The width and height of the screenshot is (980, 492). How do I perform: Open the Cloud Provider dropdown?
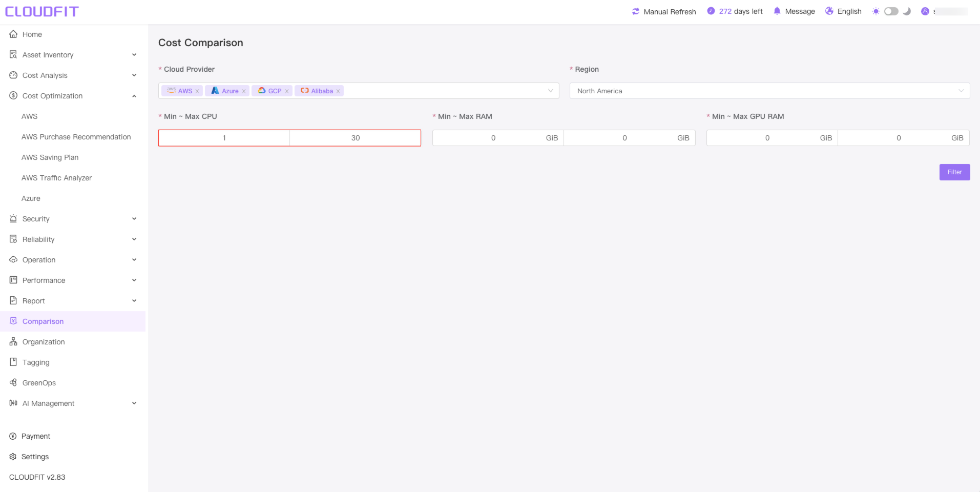click(x=359, y=91)
